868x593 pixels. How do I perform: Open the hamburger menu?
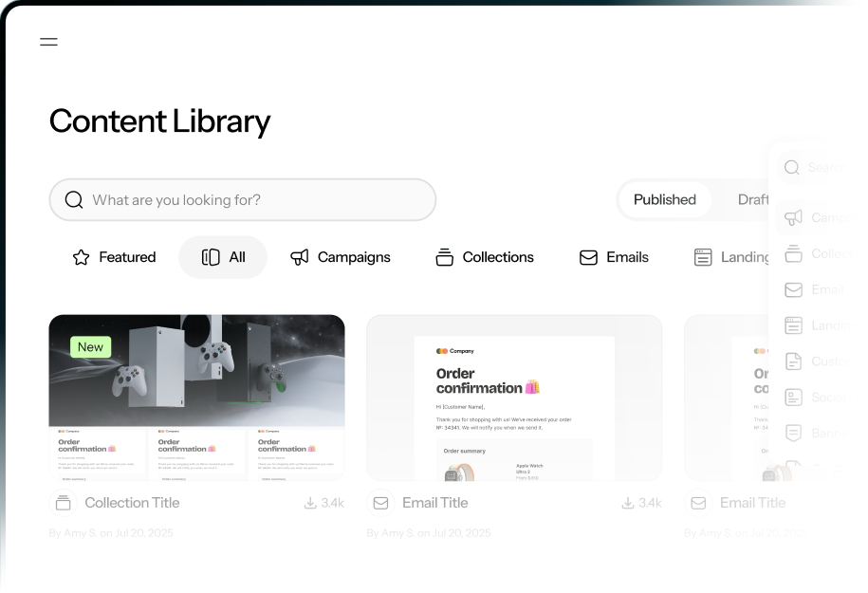pyautogui.click(x=48, y=42)
